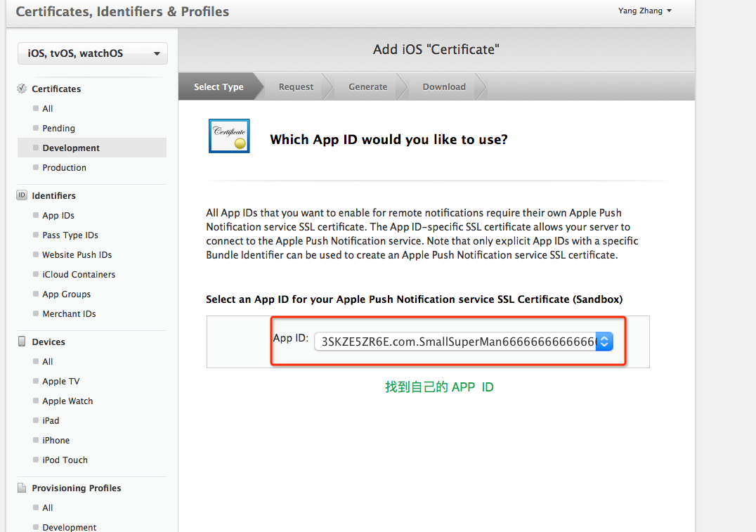Select the Generate step
756x532 pixels.
coord(368,87)
